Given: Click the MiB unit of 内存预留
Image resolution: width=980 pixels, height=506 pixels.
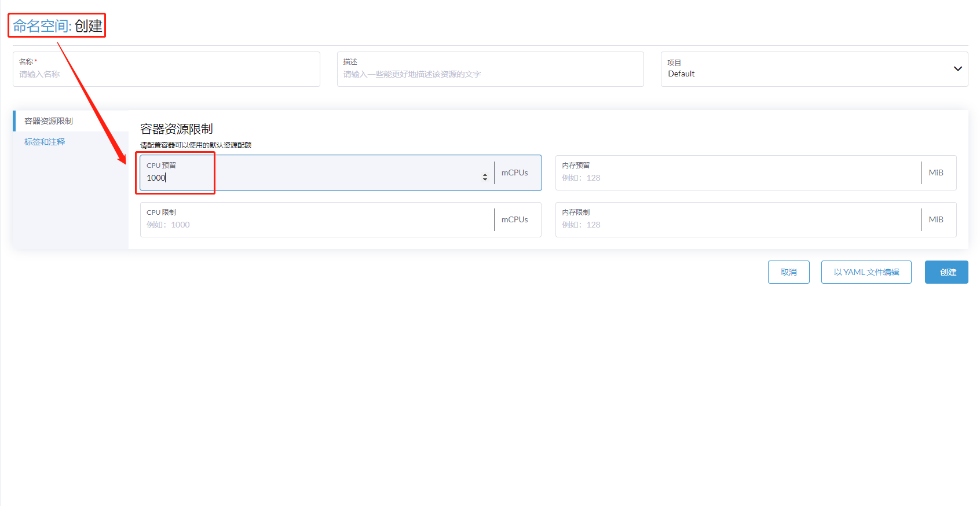Looking at the screenshot, I should click(936, 173).
